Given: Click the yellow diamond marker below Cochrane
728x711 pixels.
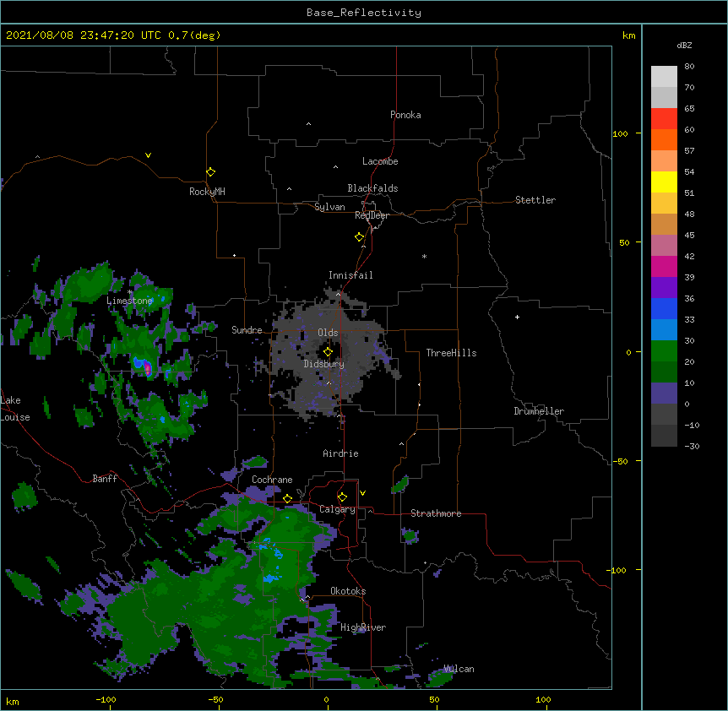Looking at the screenshot, I should coord(287,498).
